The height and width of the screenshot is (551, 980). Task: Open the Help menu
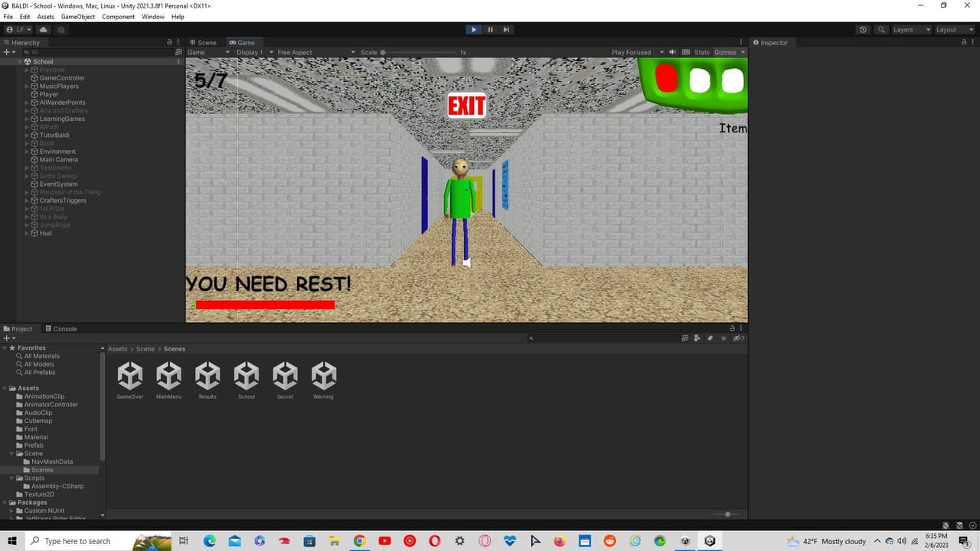click(178, 17)
